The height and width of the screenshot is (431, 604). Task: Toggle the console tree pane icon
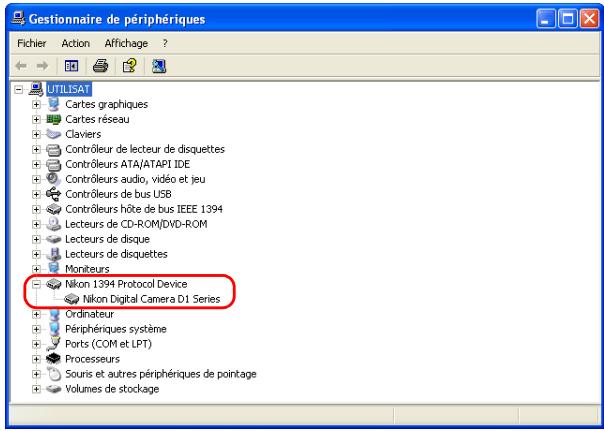71,66
